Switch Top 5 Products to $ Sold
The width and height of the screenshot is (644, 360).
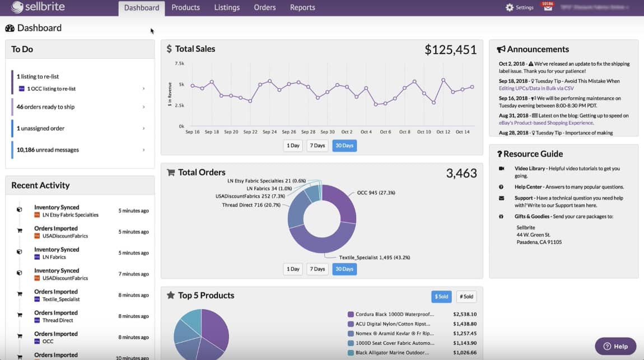pos(441,296)
